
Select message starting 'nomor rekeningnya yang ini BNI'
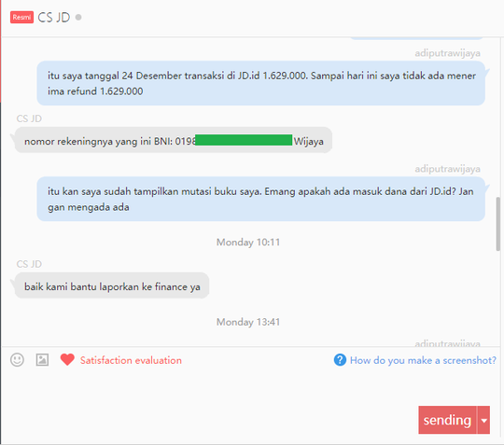[x=174, y=141]
